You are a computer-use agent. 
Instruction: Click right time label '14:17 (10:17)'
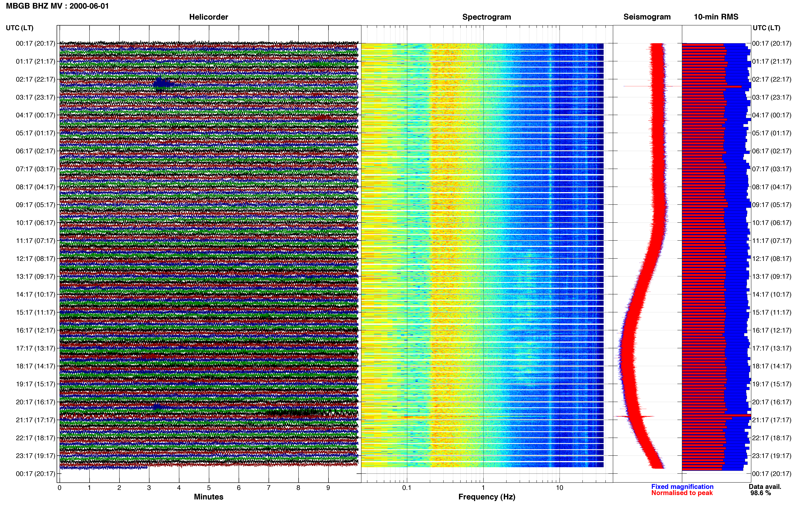tap(772, 294)
